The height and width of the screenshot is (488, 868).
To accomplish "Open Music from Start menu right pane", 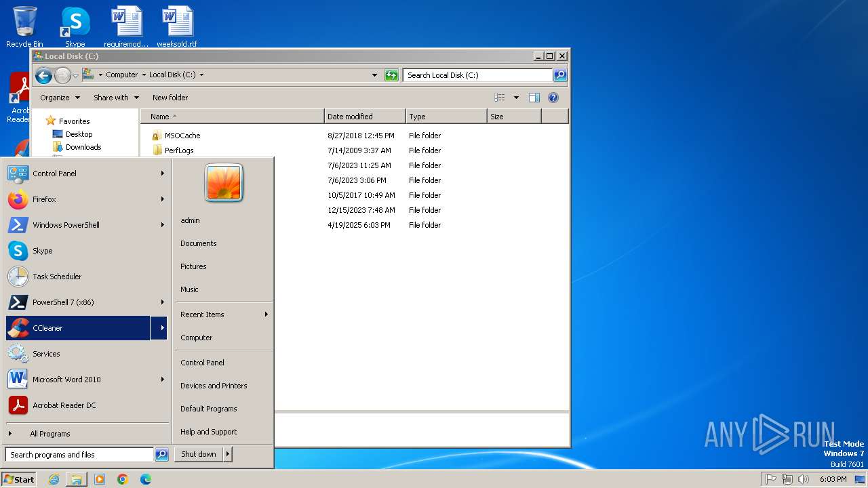I will tap(189, 289).
